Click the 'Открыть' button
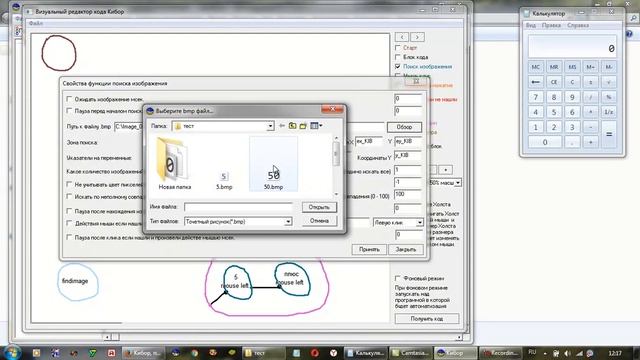 [319, 207]
